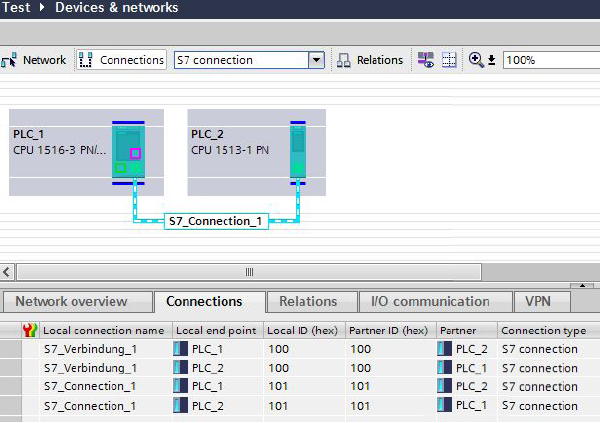Viewport: 600px width, 423px height.
Task: Click the Network mode cursor icon
Action: click(x=8, y=60)
